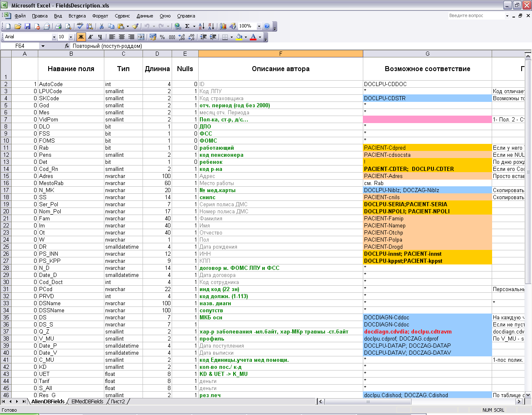Apply yellow fill color bucket
This screenshot has height=415, width=532.
coord(239,37)
